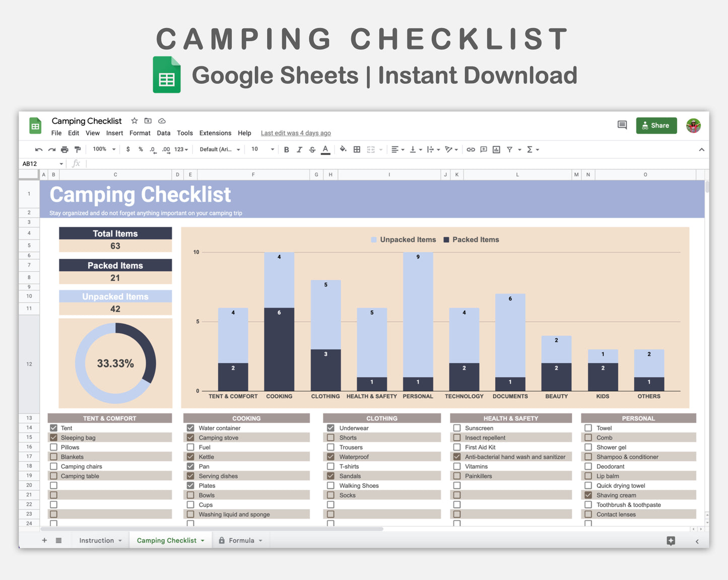Enable the Sunscreen checkbox
728x580 pixels.
[457, 427]
